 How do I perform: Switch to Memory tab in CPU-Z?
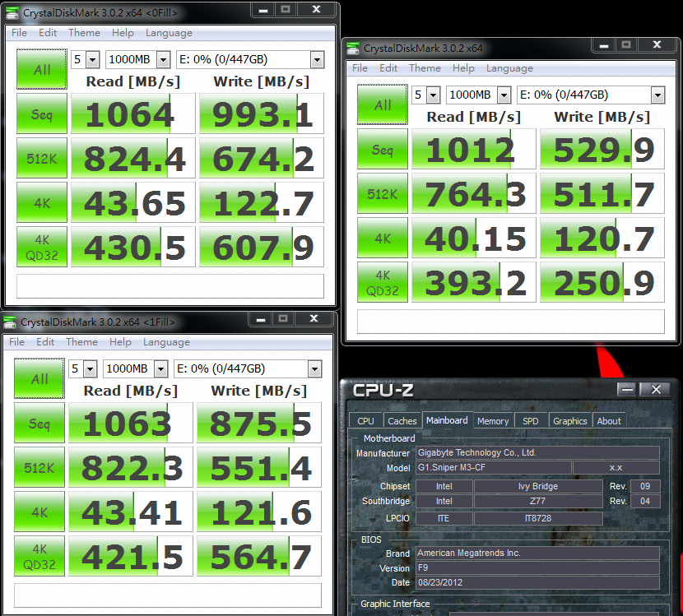[x=493, y=420]
